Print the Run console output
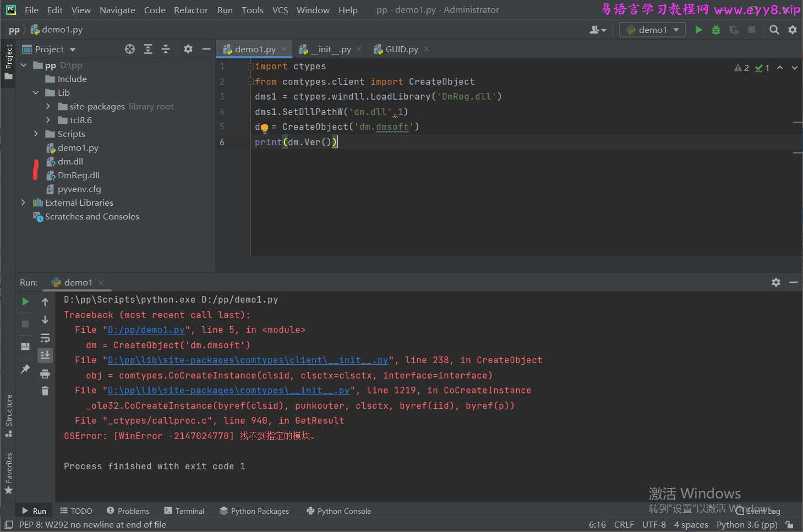The image size is (803, 532). pyautogui.click(x=45, y=374)
